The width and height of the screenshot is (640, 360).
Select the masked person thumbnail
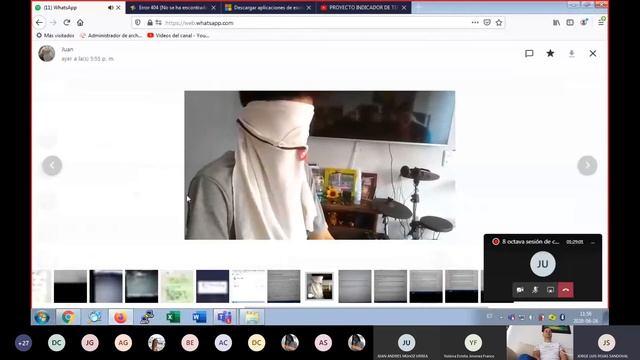click(319, 286)
